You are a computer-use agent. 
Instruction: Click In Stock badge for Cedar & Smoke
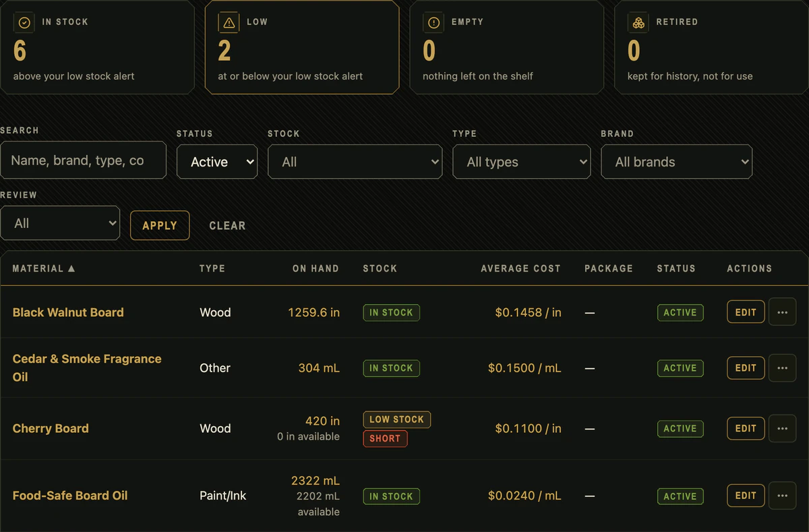tap(391, 368)
